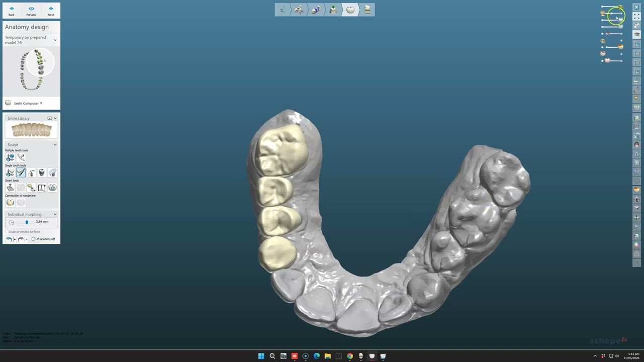Open Google Chrome from the taskbar
The width and height of the screenshot is (644, 362).
coord(350,356)
